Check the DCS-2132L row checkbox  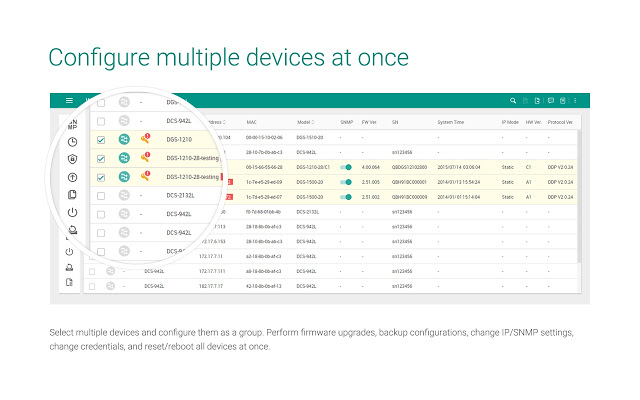(101, 195)
